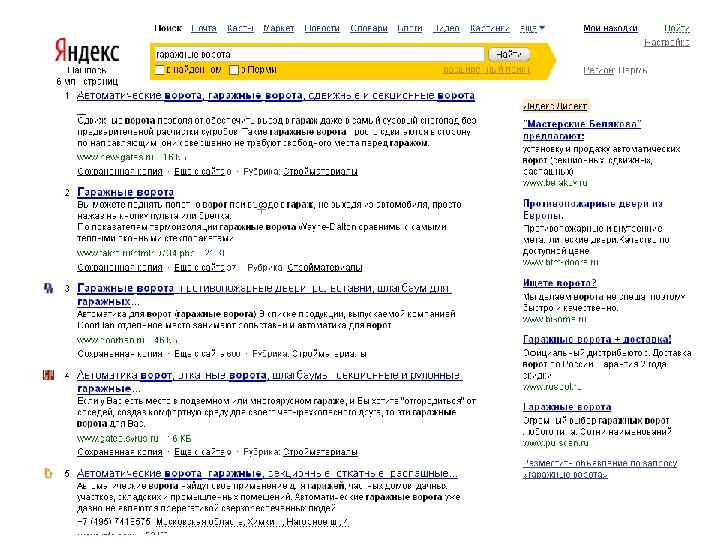The image size is (720, 540).
Task: Expand the 'ещё' dropdown in the top navigation
Action: [x=532, y=28]
